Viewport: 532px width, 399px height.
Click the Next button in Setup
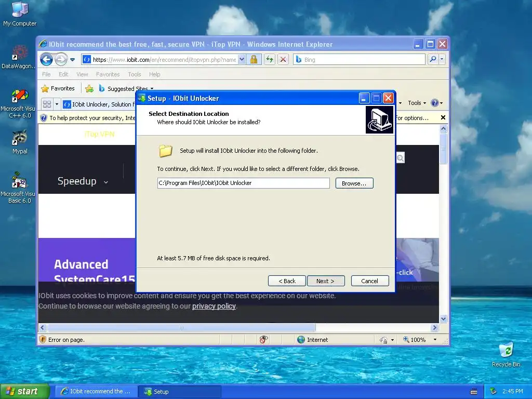pos(326,281)
